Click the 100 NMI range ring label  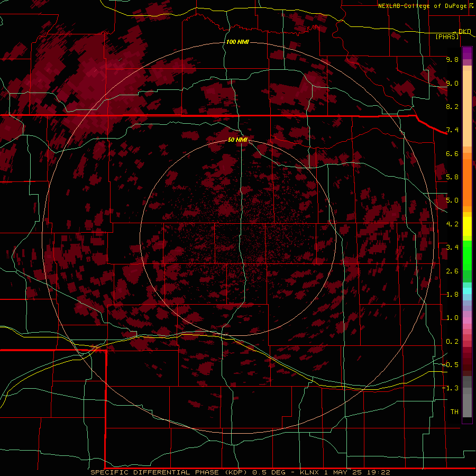237,42
